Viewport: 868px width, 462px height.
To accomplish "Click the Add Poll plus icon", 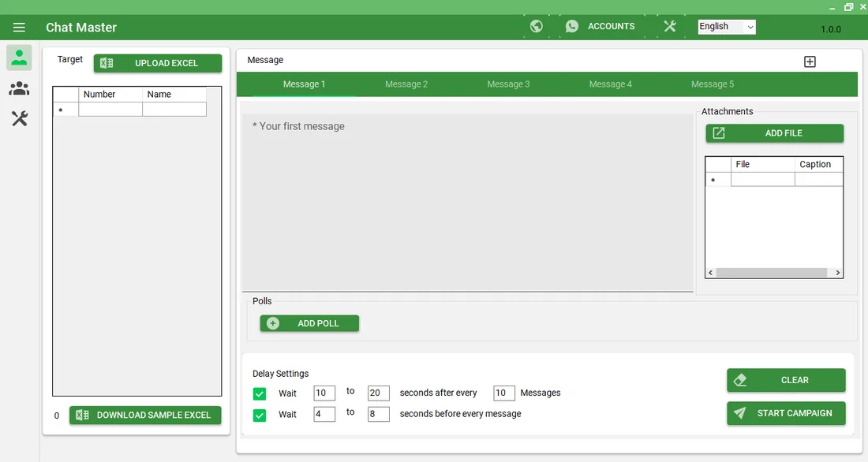I will pyautogui.click(x=273, y=323).
